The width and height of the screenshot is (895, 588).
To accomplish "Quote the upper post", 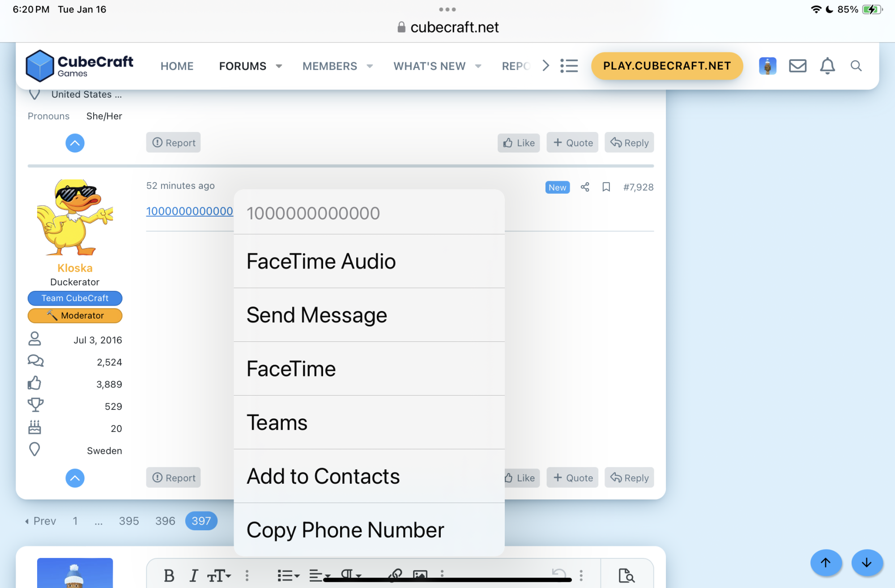I will 572,143.
